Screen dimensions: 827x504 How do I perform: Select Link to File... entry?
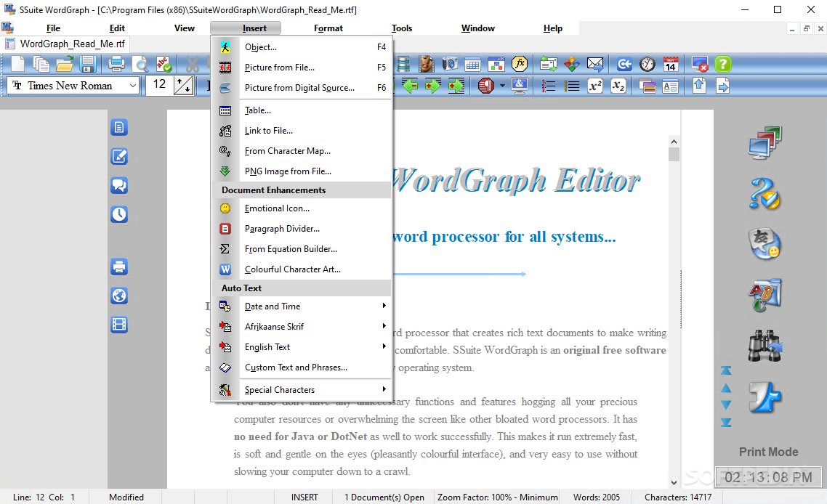(302, 130)
